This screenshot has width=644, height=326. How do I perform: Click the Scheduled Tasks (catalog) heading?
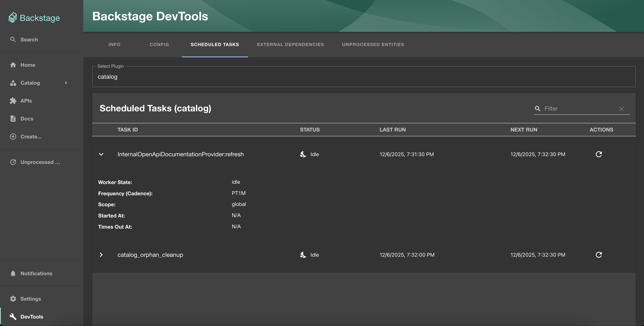(x=155, y=108)
